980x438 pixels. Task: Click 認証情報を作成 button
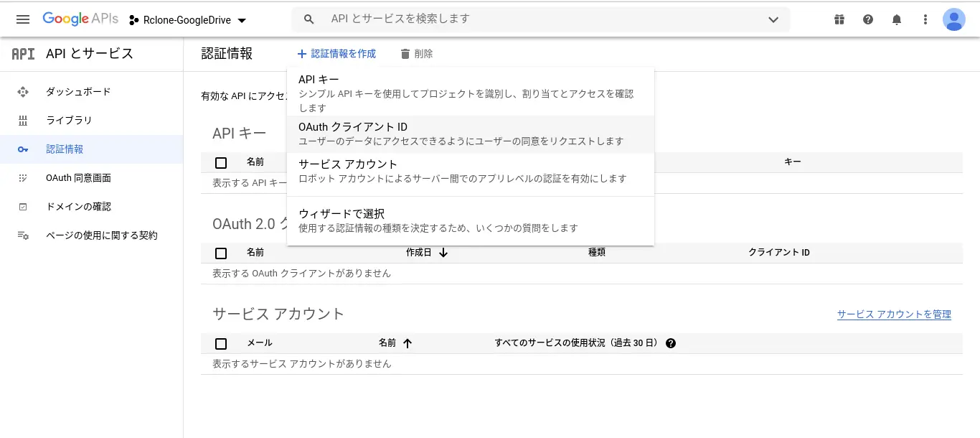[336, 54]
